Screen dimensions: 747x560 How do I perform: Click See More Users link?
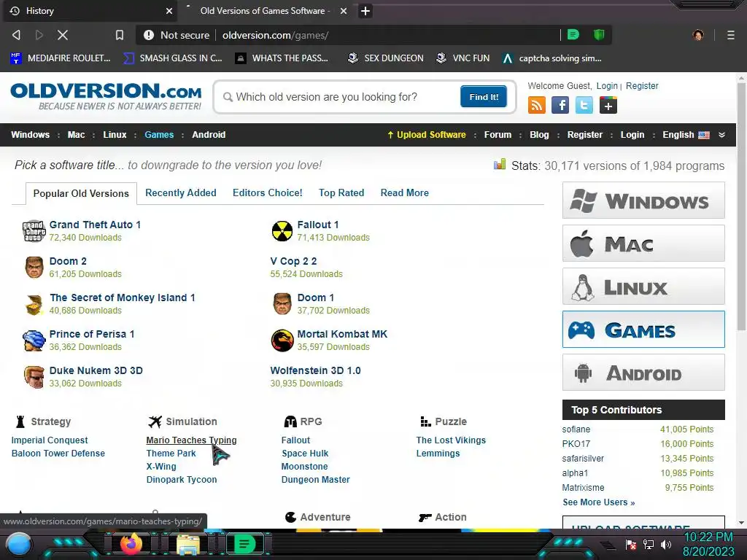coord(598,502)
